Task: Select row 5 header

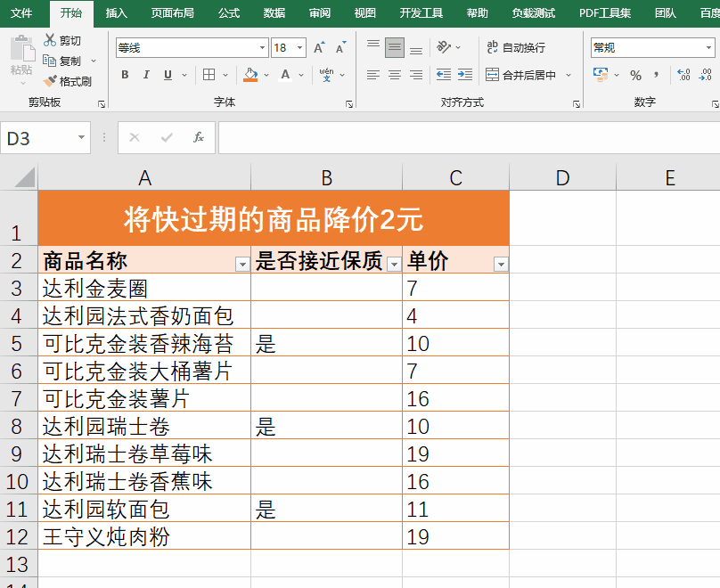Action: tap(19, 343)
